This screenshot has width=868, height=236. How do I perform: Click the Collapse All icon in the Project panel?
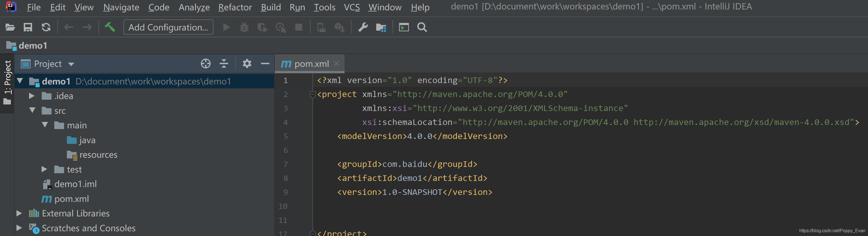coord(224,63)
